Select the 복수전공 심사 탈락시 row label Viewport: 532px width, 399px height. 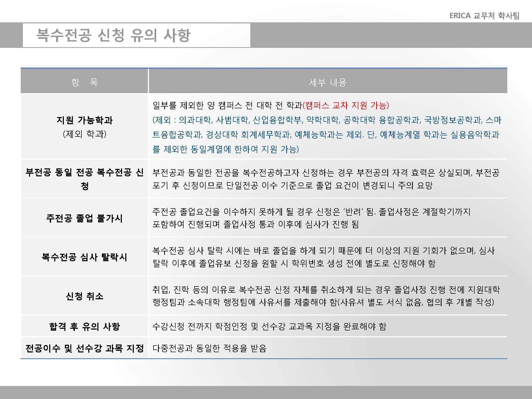pos(84,257)
